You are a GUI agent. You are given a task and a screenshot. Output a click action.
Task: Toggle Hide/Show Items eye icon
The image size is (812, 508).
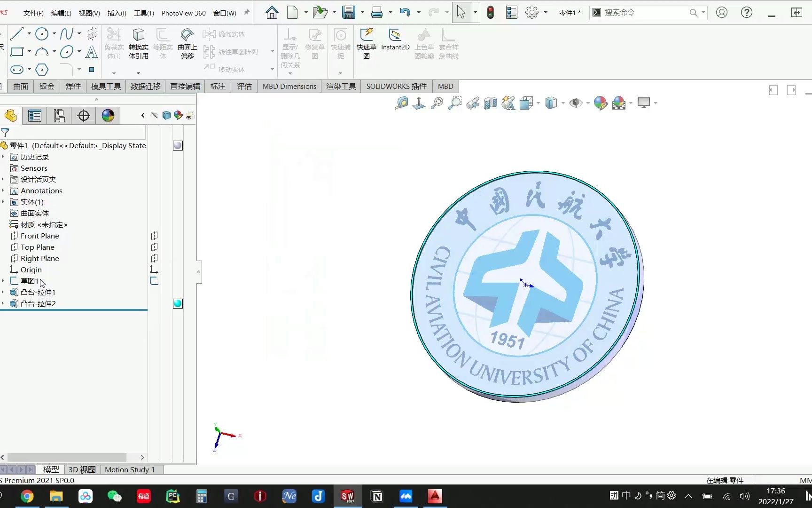click(576, 103)
